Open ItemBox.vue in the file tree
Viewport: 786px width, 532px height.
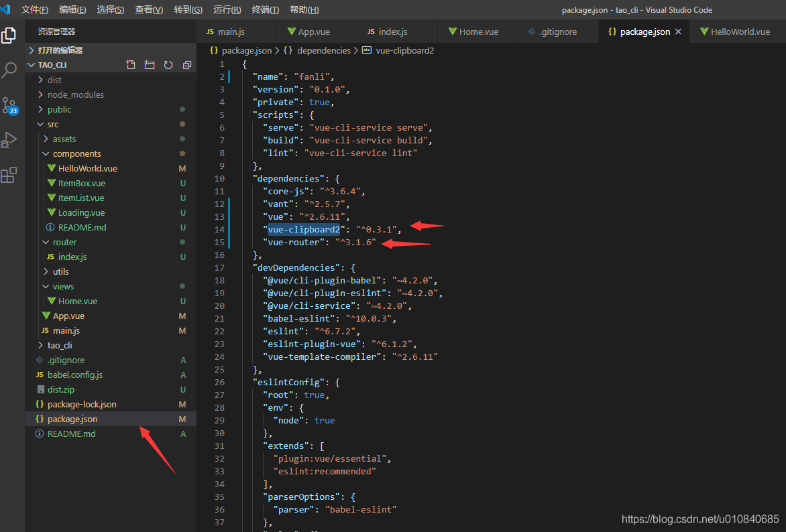point(82,184)
